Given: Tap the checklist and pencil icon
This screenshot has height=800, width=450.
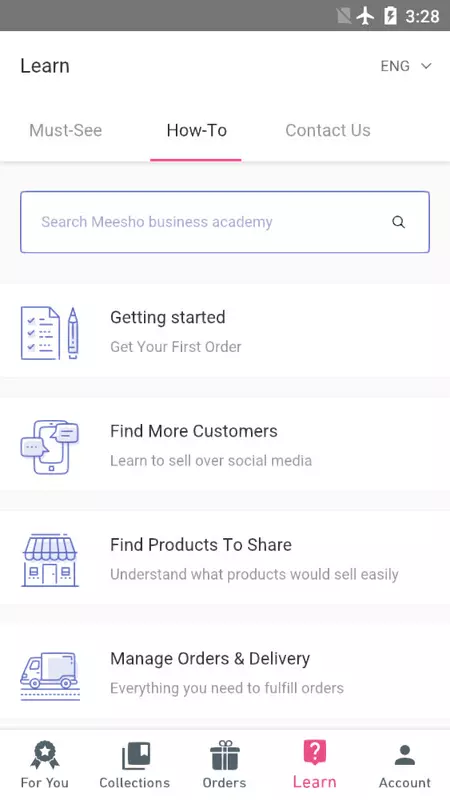Looking at the screenshot, I should pyautogui.click(x=50, y=333).
